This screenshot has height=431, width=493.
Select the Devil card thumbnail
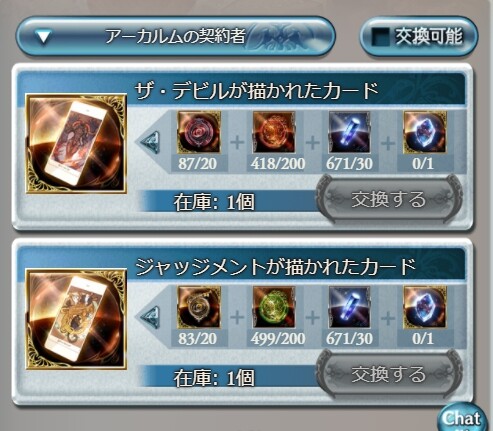[76, 144]
